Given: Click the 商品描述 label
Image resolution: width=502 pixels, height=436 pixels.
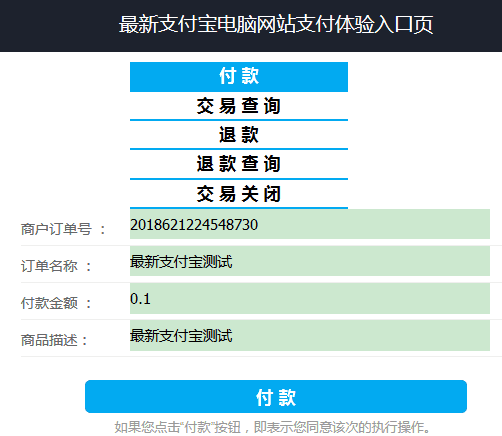Looking at the screenshot, I should [54, 340].
